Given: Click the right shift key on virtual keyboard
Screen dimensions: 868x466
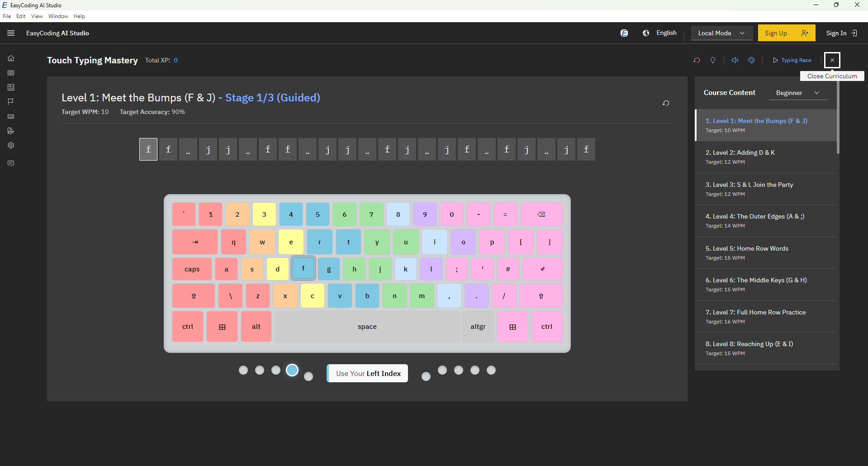Looking at the screenshot, I should coord(541,296).
